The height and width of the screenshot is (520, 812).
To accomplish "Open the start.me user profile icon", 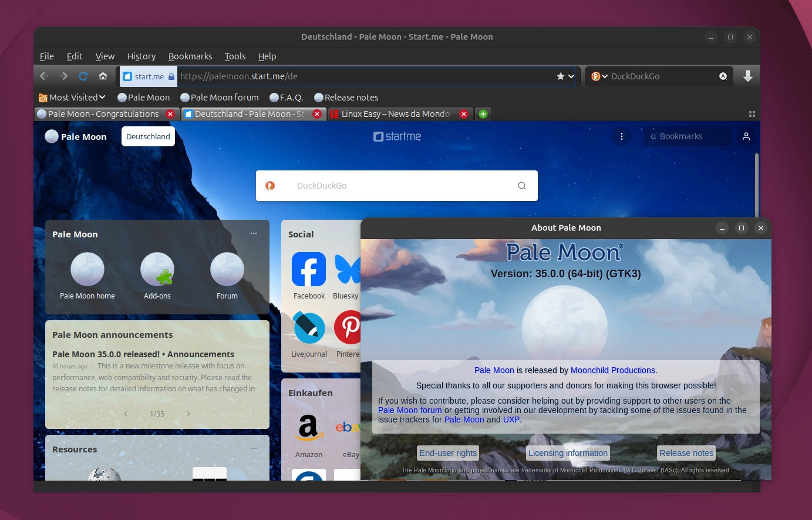I will click(746, 136).
